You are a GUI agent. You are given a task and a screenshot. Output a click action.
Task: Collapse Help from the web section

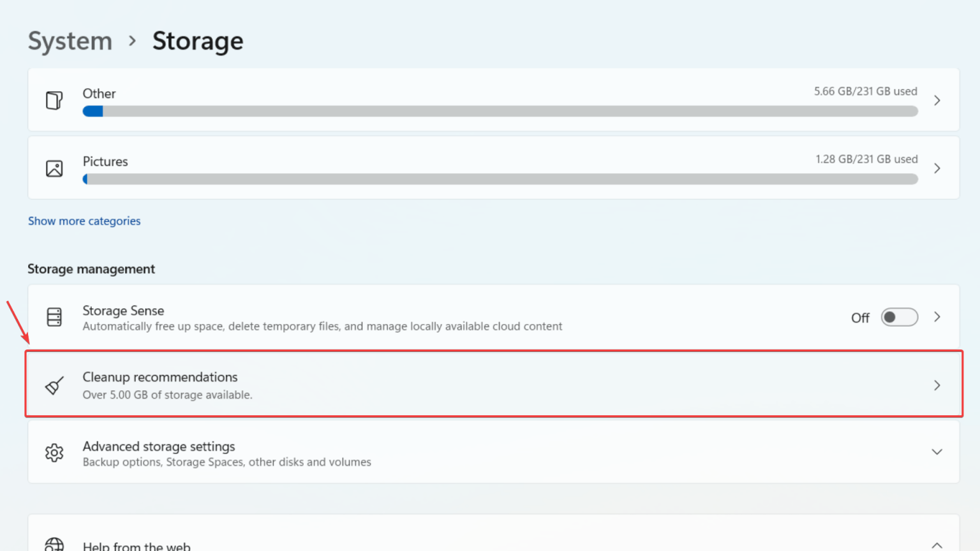click(937, 545)
